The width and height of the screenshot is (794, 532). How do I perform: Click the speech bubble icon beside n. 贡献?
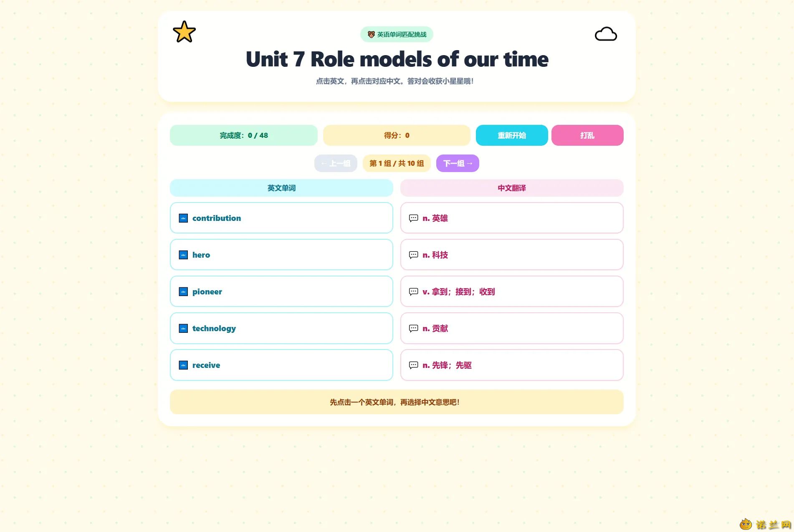point(414,328)
